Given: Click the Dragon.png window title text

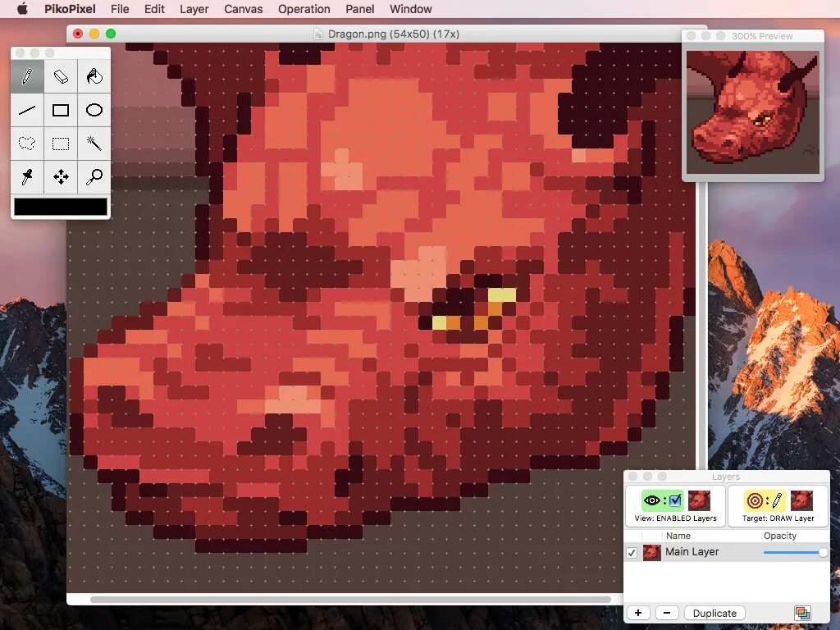Looking at the screenshot, I should tap(393, 34).
